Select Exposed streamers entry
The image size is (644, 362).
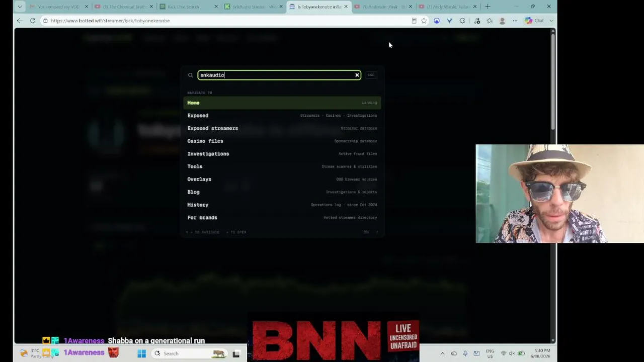[x=282, y=128]
